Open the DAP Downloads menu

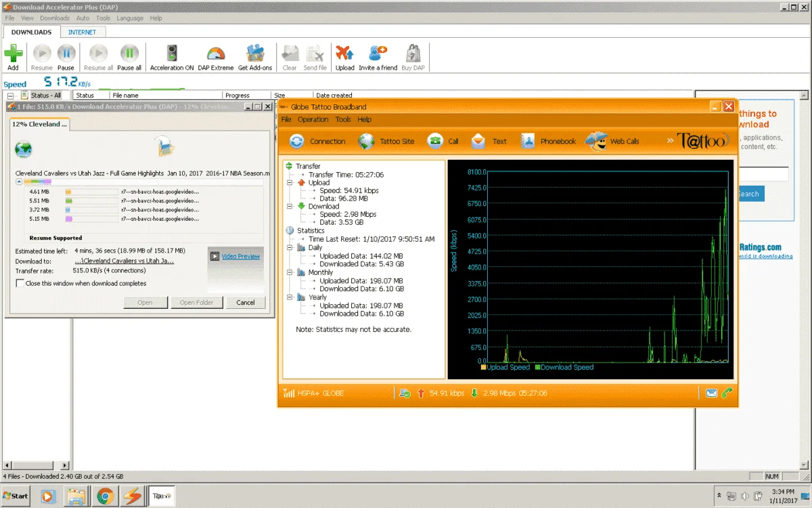tap(54, 18)
